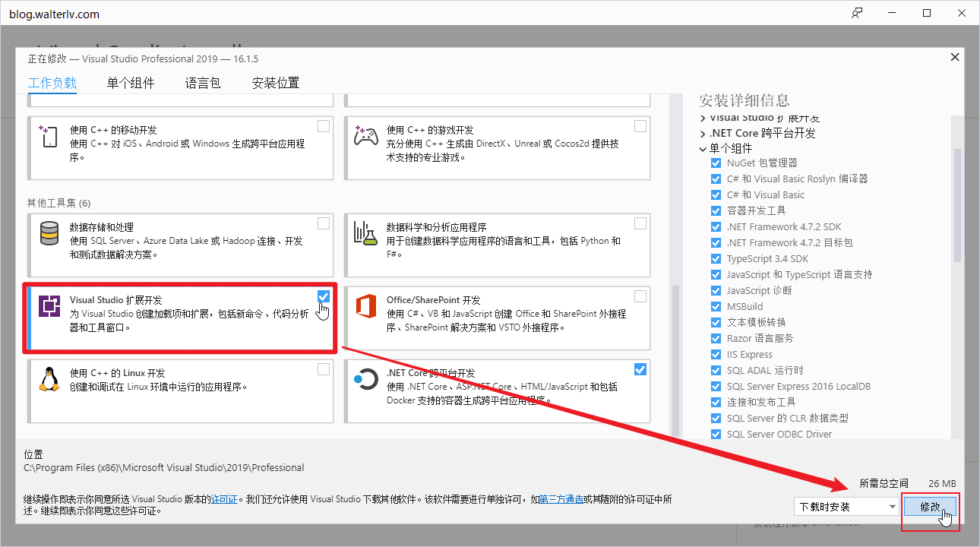The width and height of the screenshot is (980, 547).
Task: Uncheck the C# 和 Visual Basic component
Action: [x=716, y=195]
